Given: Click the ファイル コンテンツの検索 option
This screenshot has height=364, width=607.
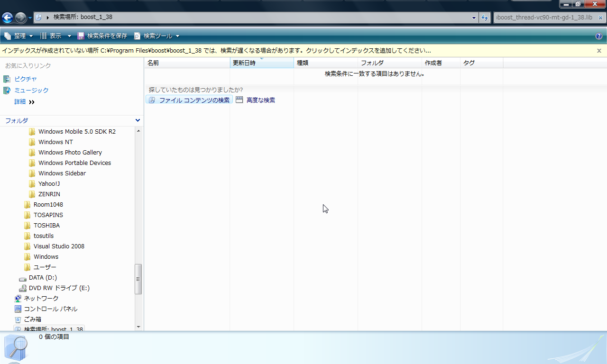Looking at the screenshot, I should (189, 100).
